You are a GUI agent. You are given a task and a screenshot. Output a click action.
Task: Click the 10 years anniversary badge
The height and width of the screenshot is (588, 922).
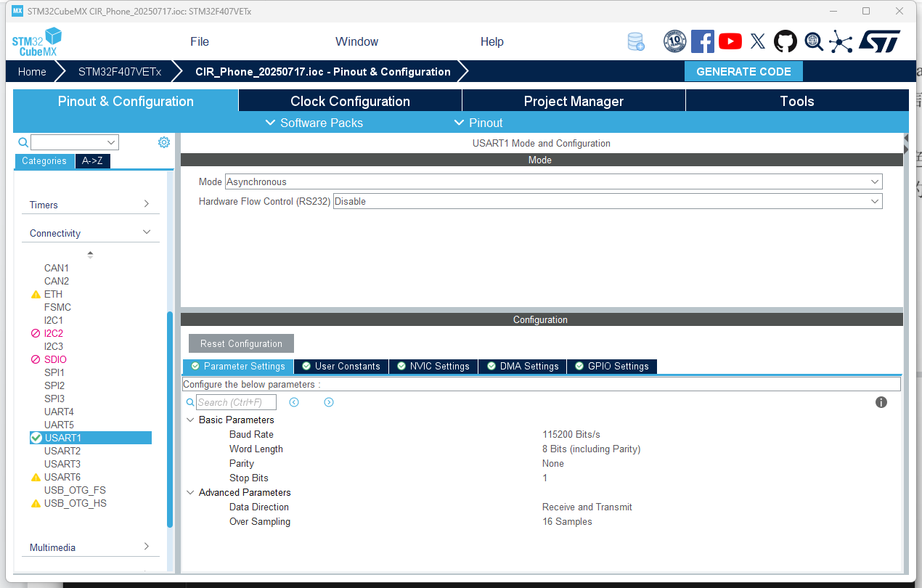(x=675, y=41)
